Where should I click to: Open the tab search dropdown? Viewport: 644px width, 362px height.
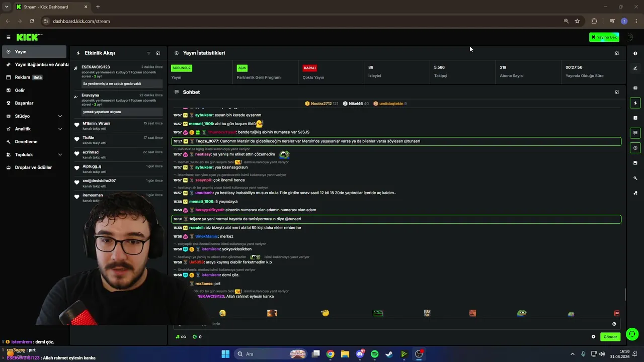click(7, 7)
